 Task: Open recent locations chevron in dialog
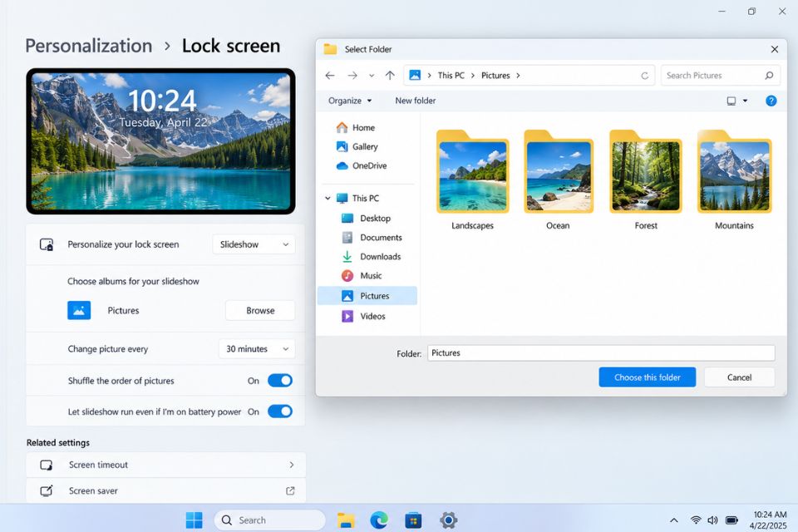click(x=372, y=76)
